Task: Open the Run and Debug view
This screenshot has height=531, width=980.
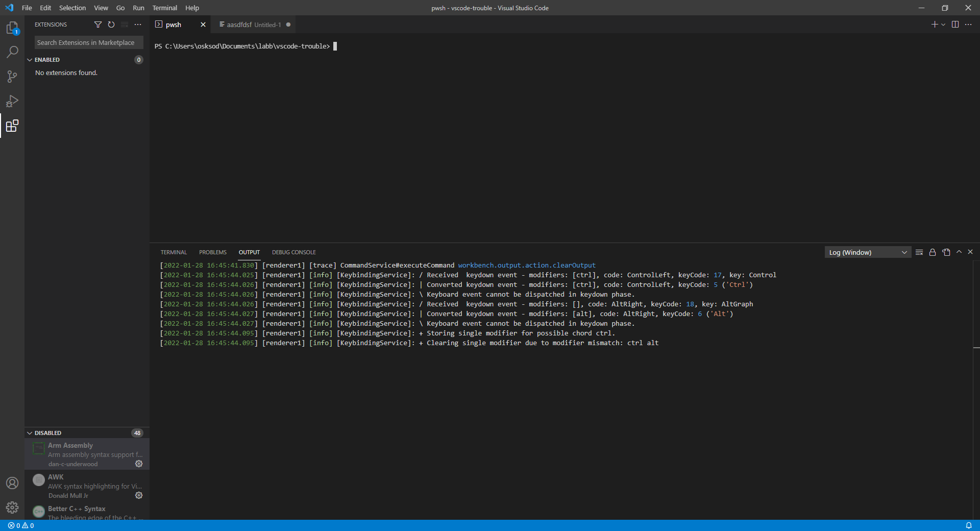Action: click(12, 101)
